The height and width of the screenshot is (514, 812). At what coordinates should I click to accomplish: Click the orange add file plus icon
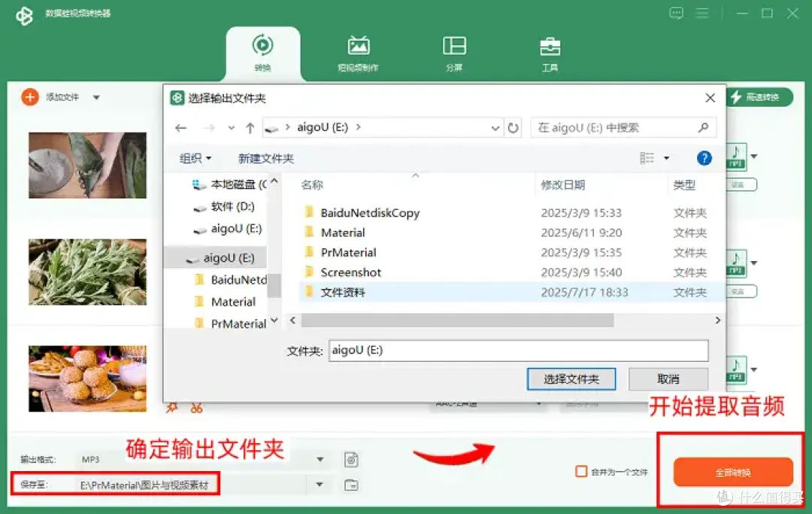30,97
